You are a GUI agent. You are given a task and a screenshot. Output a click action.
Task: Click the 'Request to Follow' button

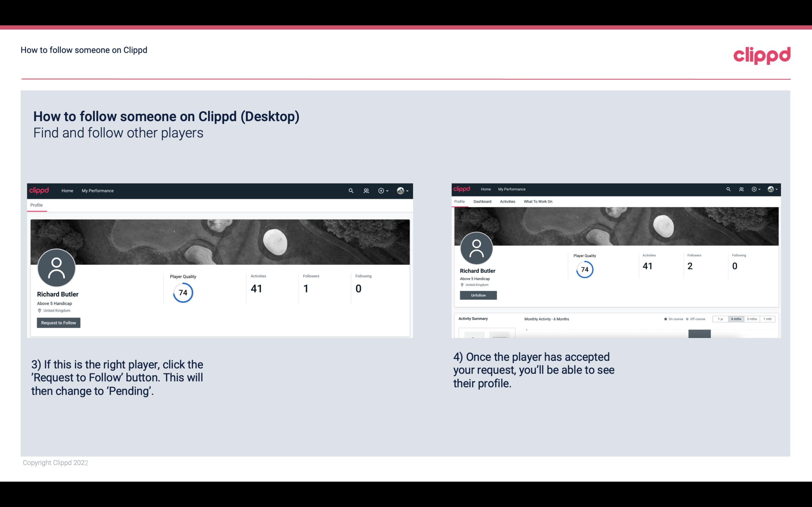58,323
